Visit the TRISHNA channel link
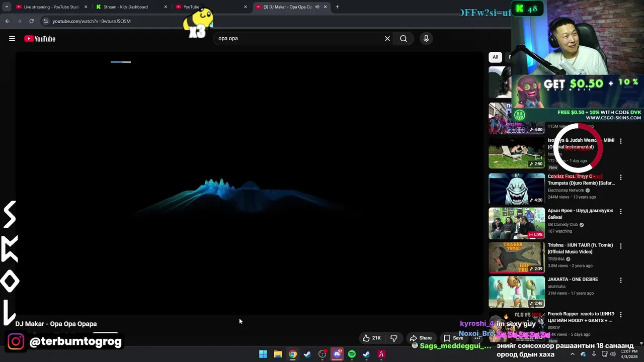644x362 pixels. 556,259
